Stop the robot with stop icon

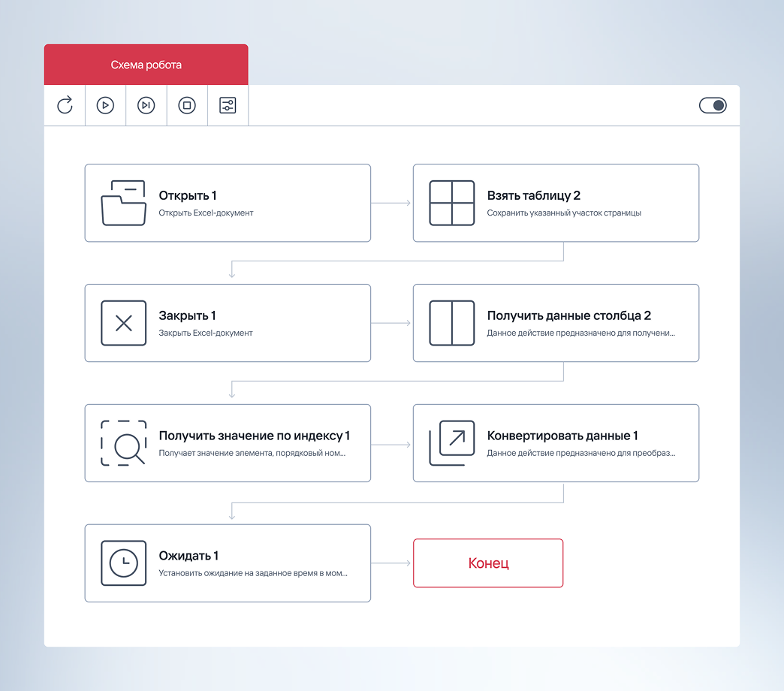click(x=187, y=105)
